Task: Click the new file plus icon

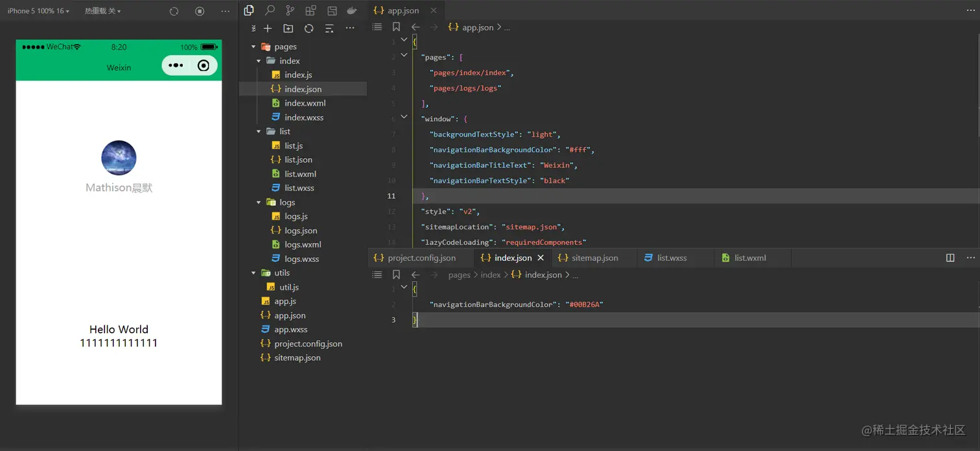Action: click(267, 28)
